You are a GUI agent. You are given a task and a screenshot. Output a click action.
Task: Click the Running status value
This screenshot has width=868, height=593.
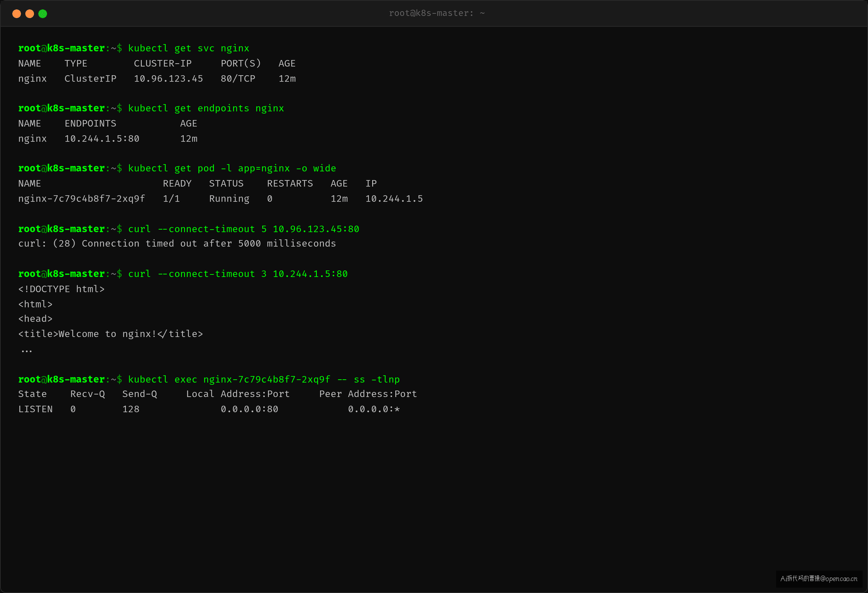pos(229,199)
